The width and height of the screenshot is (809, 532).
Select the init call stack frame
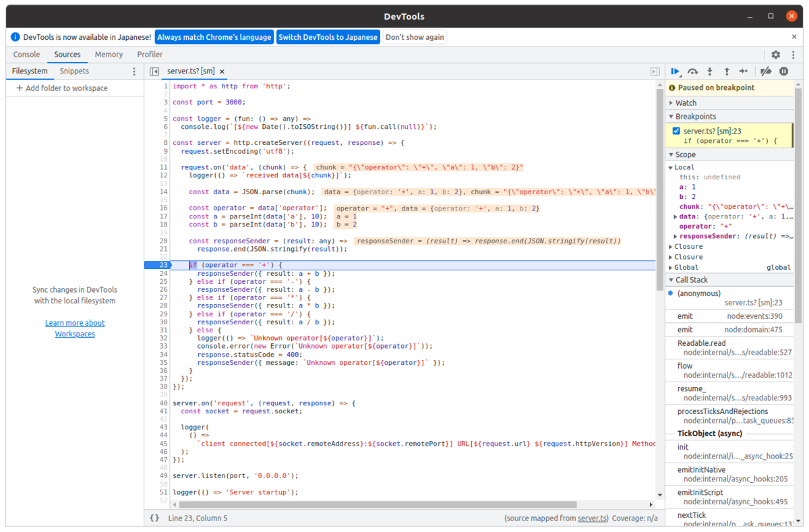tap(729, 451)
